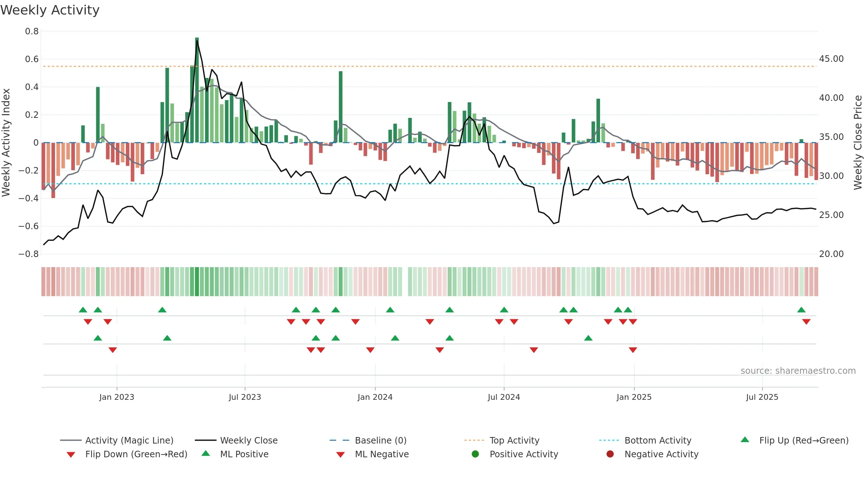The image size is (868, 488).
Task: Select the Jul 2025 x-axis label
Action: tap(762, 397)
